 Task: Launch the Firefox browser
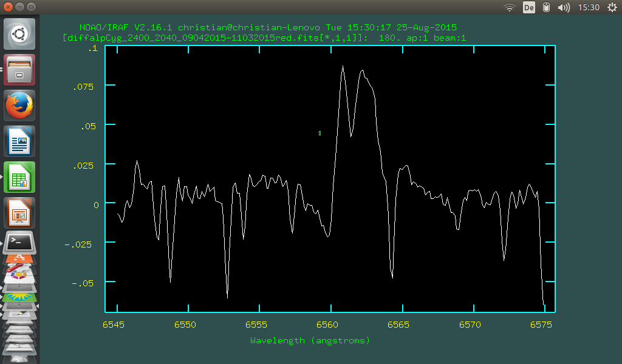click(18, 104)
